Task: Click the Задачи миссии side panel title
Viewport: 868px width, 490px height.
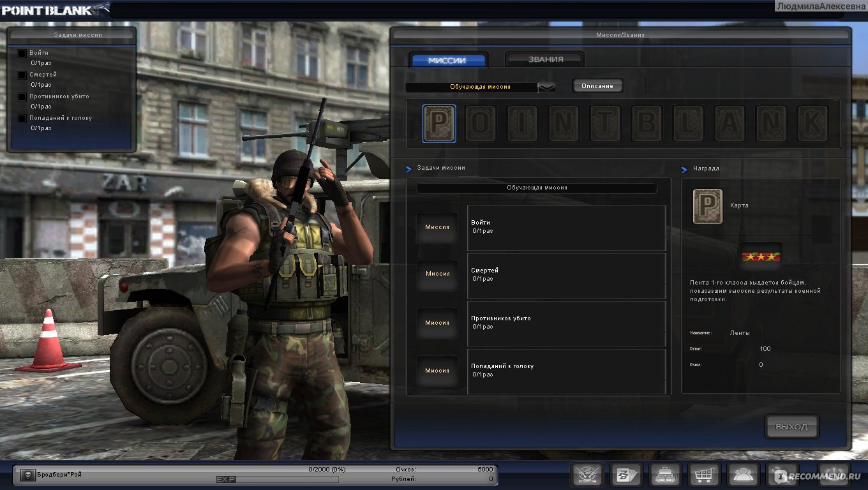Action: (78, 35)
